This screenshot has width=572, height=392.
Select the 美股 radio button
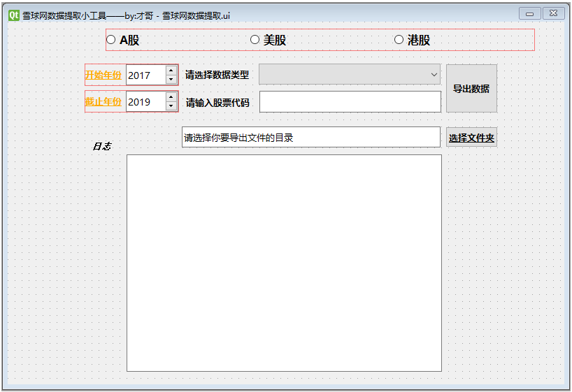click(x=255, y=39)
